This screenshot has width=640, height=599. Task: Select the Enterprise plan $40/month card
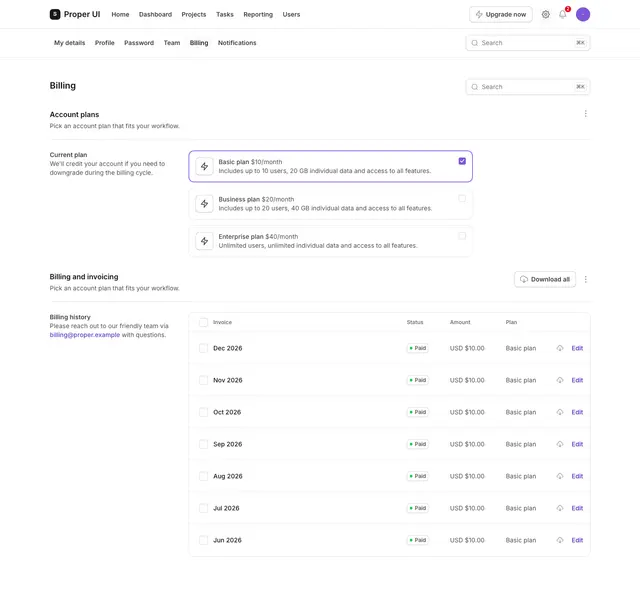click(x=331, y=241)
